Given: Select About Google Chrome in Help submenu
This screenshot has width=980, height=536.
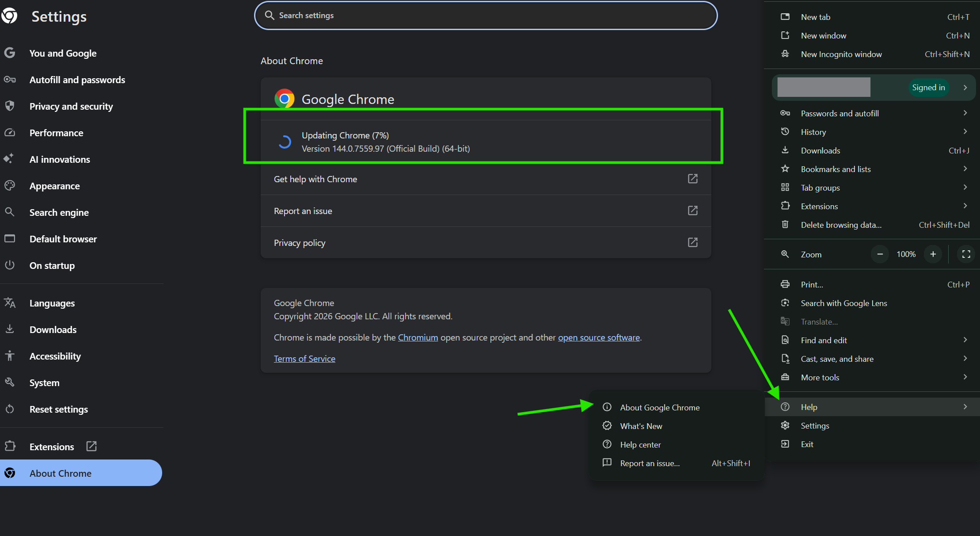Looking at the screenshot, I should coord(659,407).
